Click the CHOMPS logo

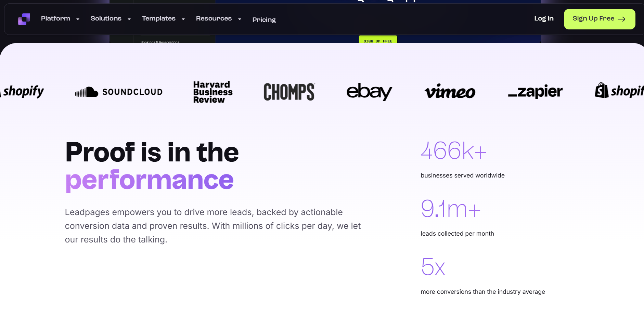(289, 92)
